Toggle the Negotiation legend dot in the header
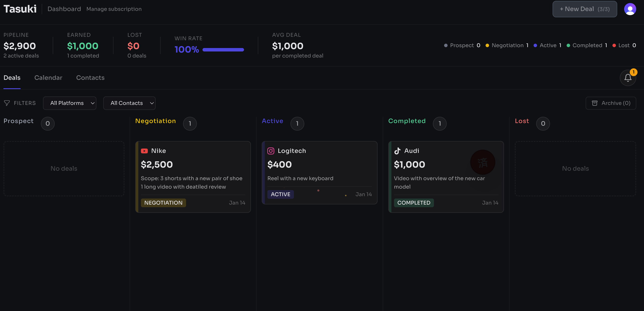This screenshot has height=311, width=644. coord(487,45)
